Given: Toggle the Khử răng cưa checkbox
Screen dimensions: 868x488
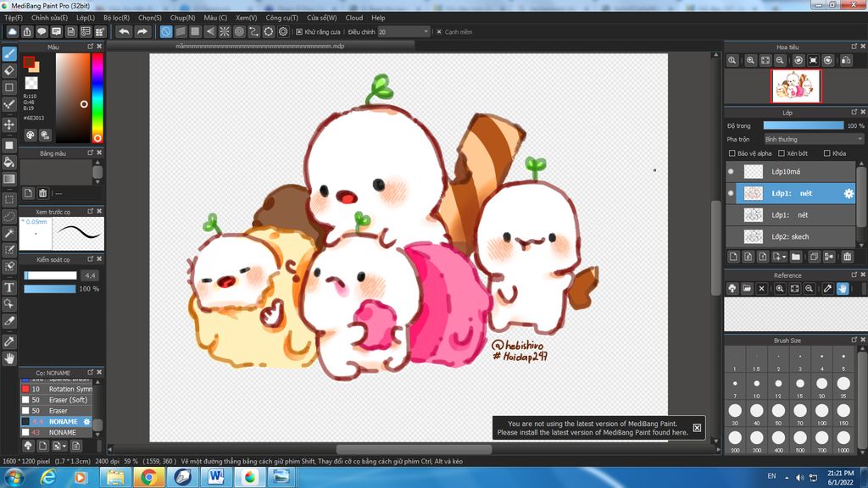Looking at the screenshot, I should pos(299,32).
